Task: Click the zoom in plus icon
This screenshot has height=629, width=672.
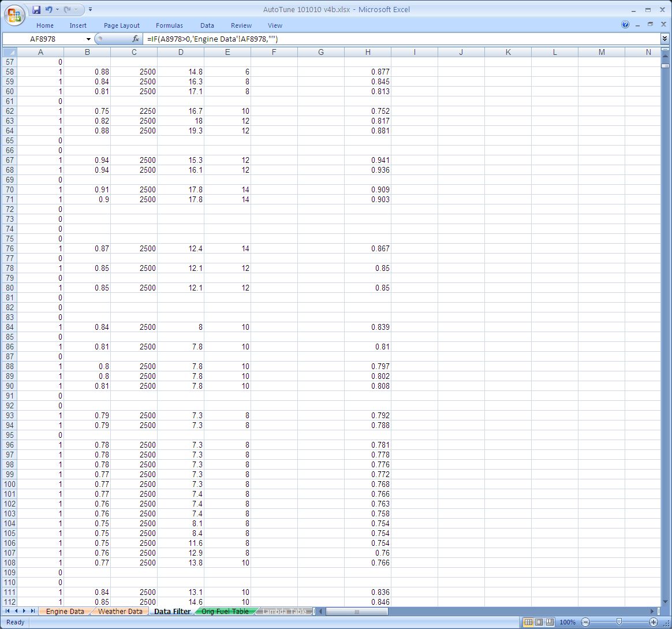Action: point(654,622)
